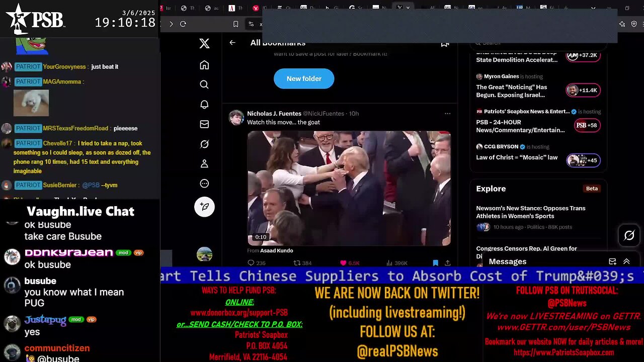Open the @NickJFuentes handle link
This screenshot has width=644, height=362.
323,114
